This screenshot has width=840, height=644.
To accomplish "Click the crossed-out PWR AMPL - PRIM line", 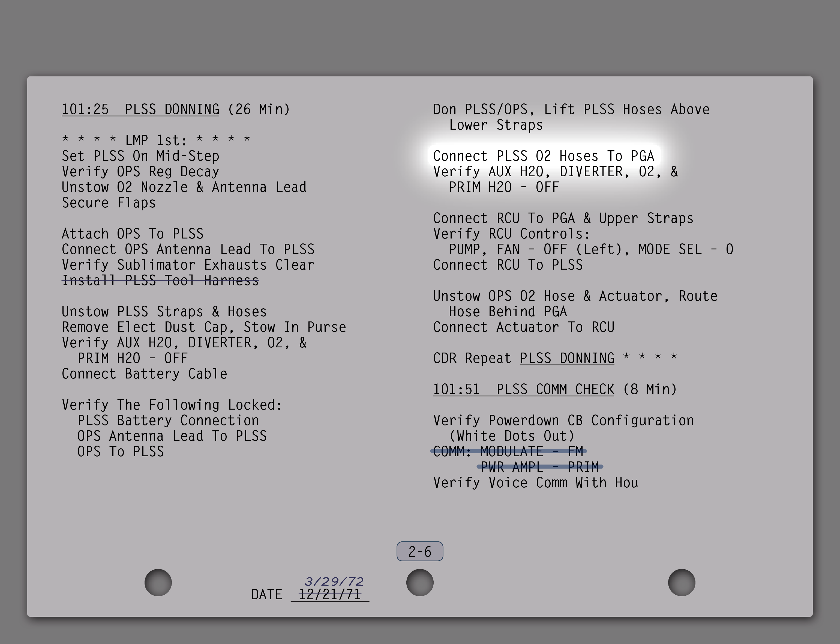I will 540,467.
